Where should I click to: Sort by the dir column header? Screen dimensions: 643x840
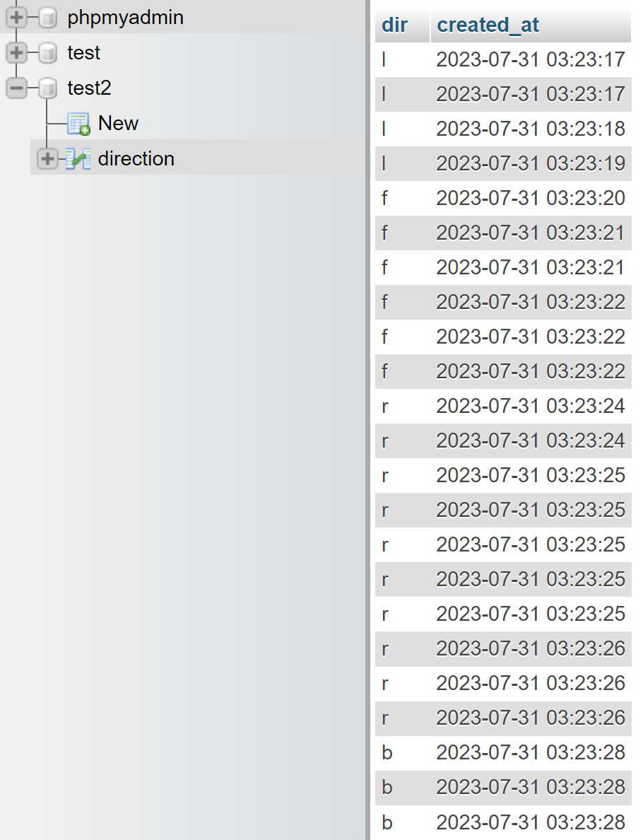click(x=394, y=25)
